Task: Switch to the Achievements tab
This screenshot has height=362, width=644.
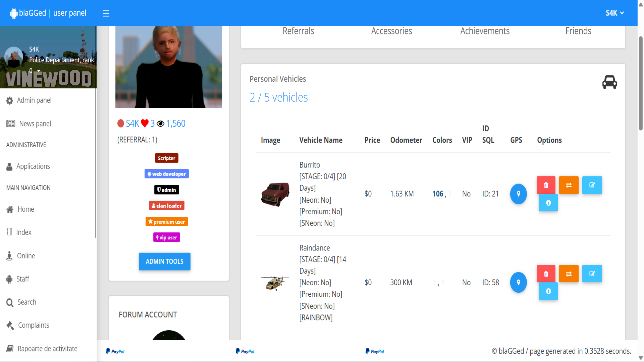Action: pyautogui.click(x=485, y=31)
